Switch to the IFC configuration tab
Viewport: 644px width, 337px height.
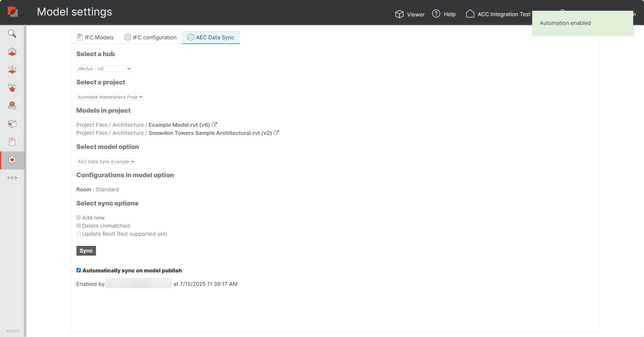tap(151, 37)
